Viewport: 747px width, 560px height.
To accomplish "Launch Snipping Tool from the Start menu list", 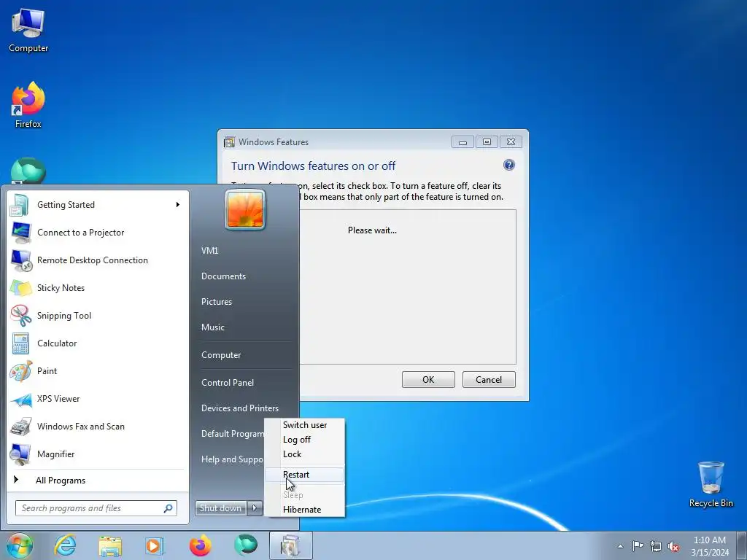I will 97,316.
